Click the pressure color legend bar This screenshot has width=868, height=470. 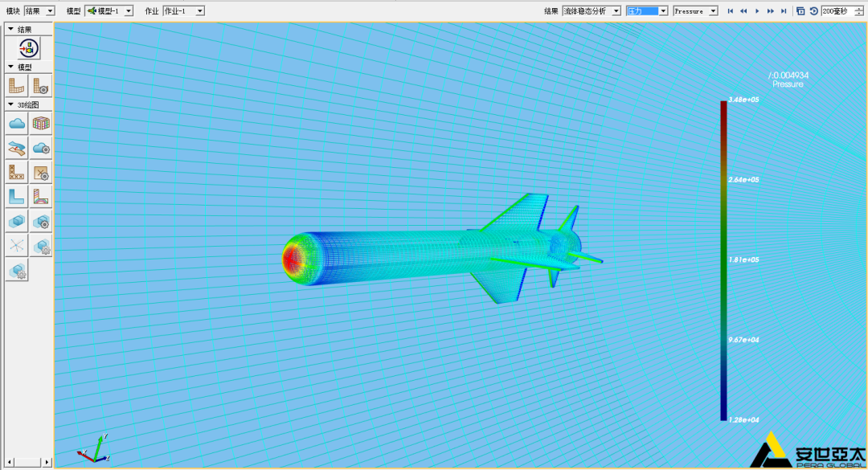pos(723,261)
